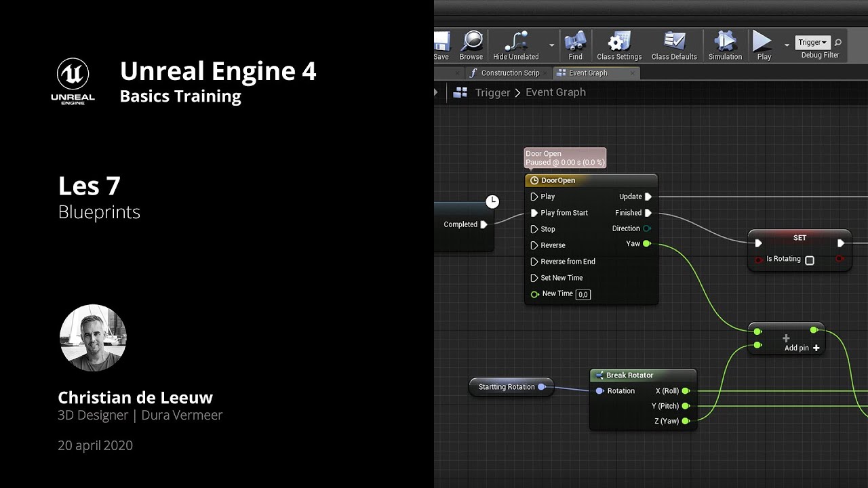The height and width of the screenshot is (488, 868).
Task: Click the Rotation input pin on Break Rotator
Action: [599, 391]
